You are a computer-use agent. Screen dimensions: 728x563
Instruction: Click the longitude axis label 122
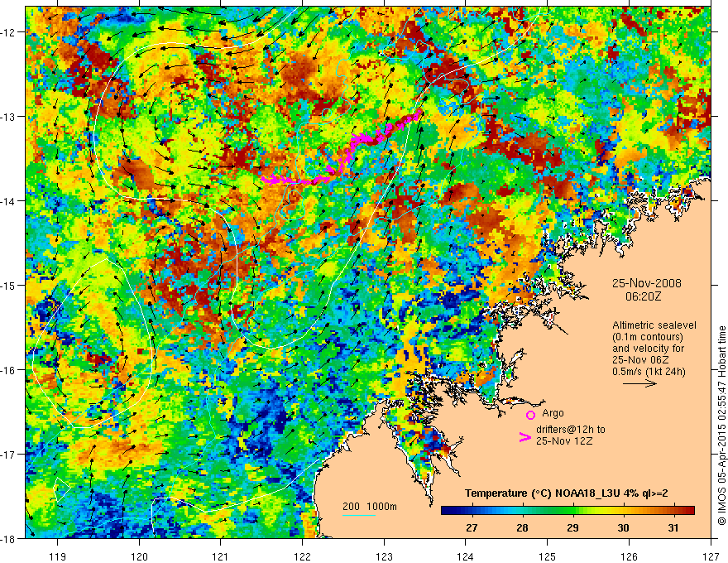point(302,556)
